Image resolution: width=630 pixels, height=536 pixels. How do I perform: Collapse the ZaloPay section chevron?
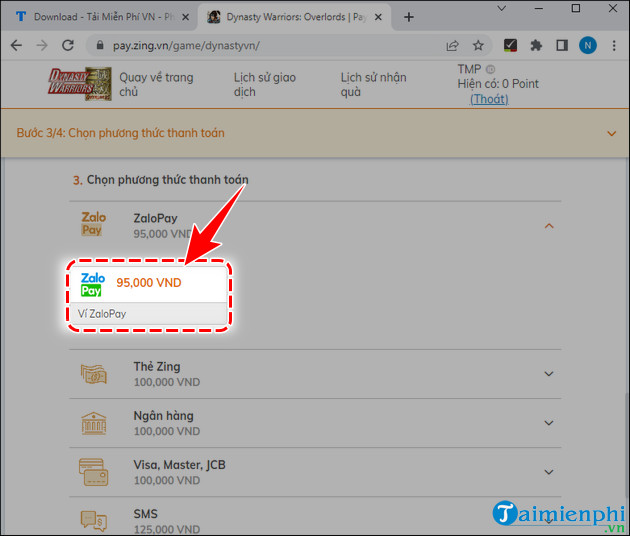click(x=549, y=226)
